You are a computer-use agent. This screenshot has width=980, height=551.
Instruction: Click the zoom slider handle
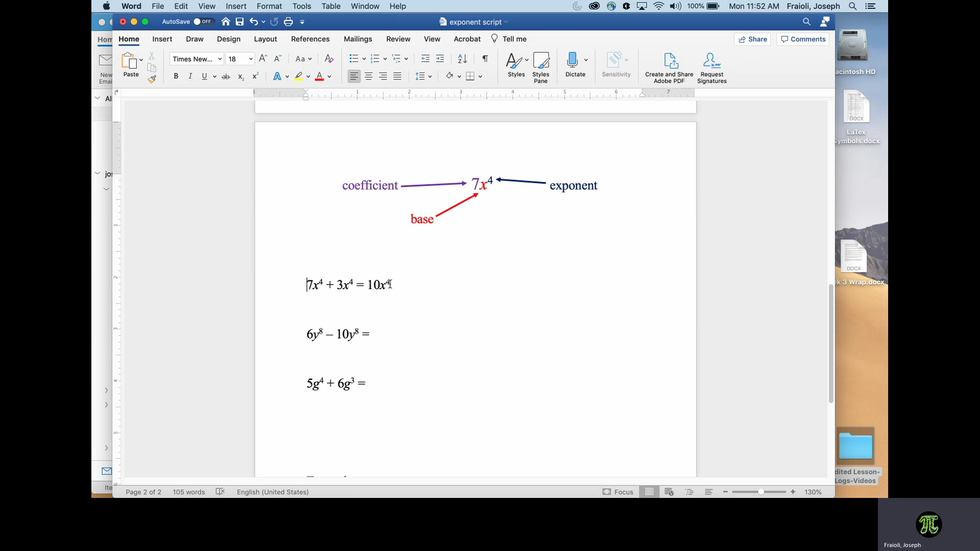tap(761, 492)
